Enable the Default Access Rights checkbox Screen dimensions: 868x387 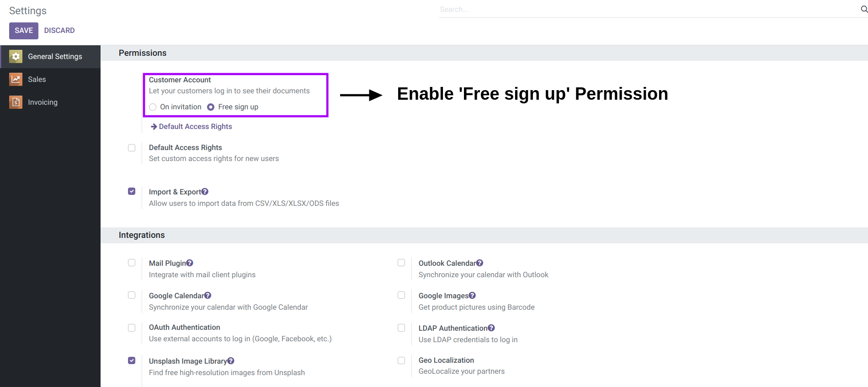(x=132, y=148)
